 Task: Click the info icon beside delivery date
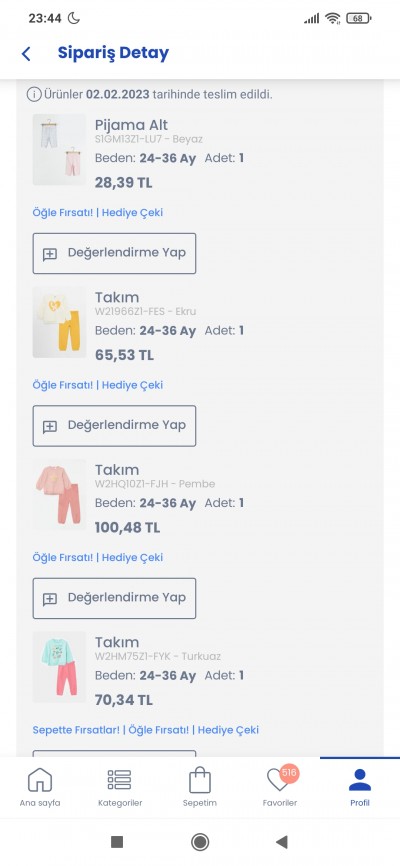[34, 94]
